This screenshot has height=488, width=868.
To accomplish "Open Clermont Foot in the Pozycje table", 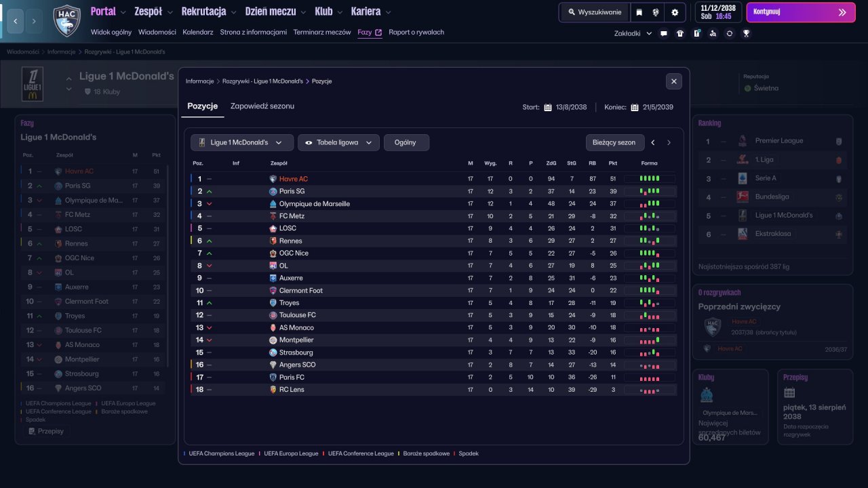I will click(301, 291).
